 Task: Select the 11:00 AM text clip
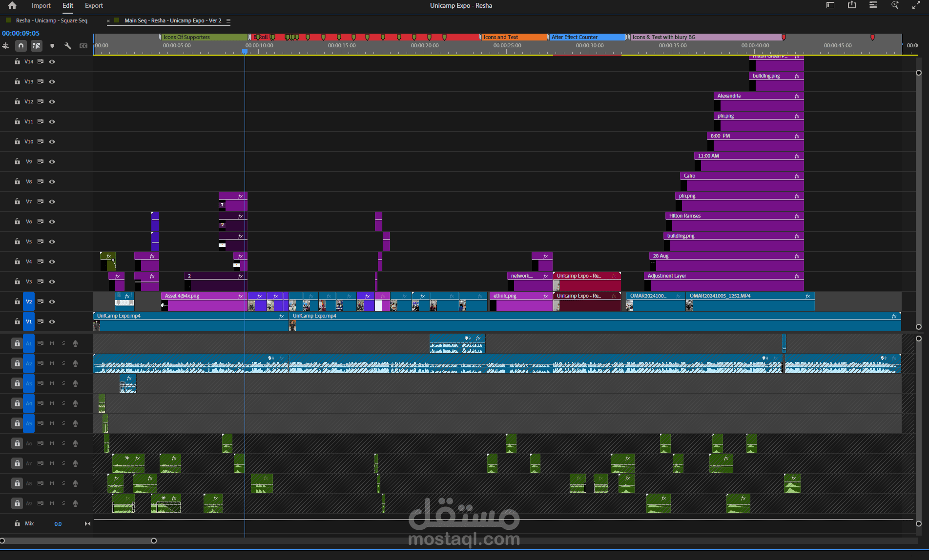point(749,161)
